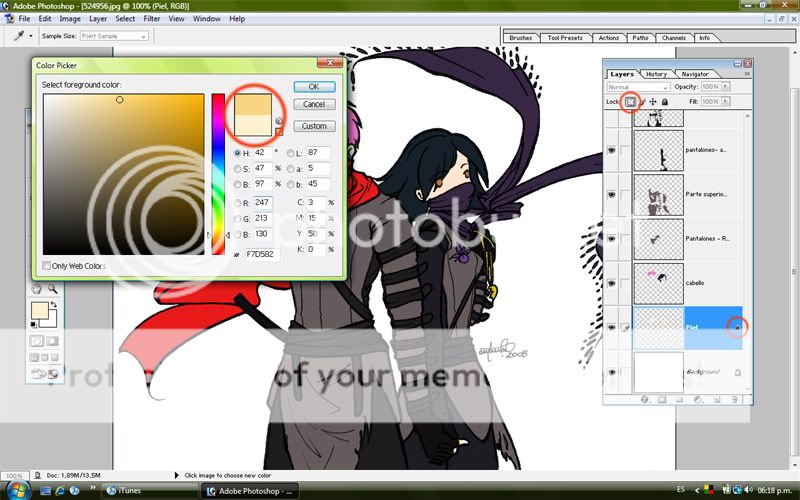Select the G green radio button
This screenshot has height=500, width=800.
pyautogui.click(x=237, y=219)
